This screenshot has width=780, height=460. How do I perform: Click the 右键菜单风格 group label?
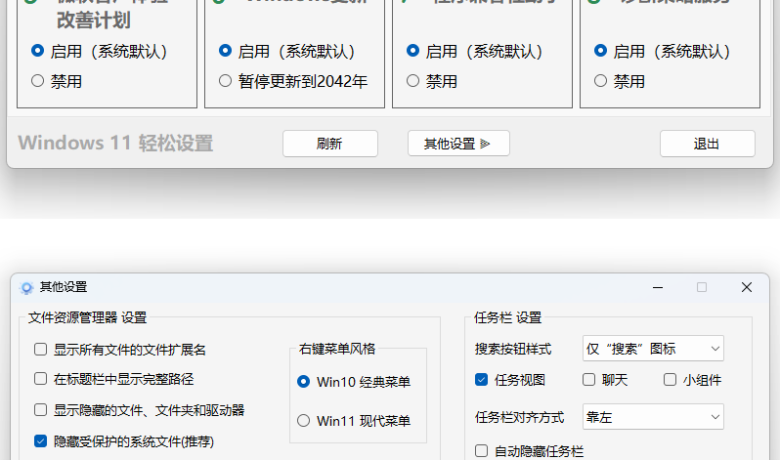click(337, 349)
